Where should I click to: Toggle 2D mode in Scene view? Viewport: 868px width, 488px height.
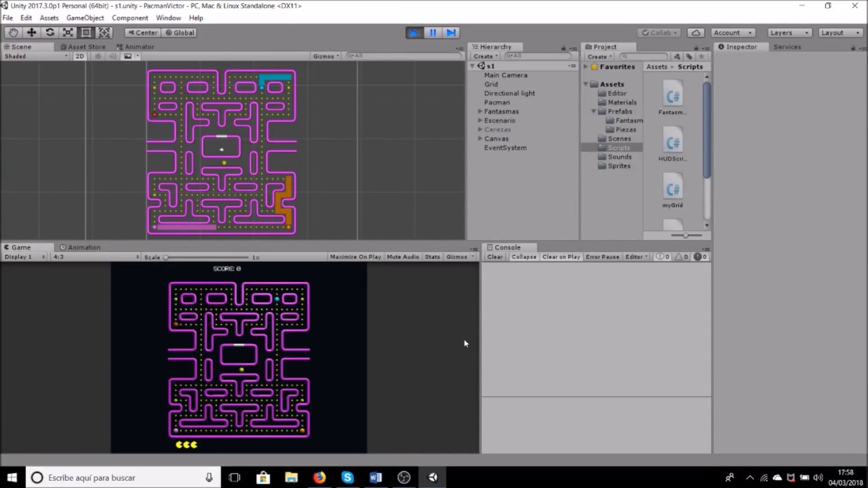point(79,56)
